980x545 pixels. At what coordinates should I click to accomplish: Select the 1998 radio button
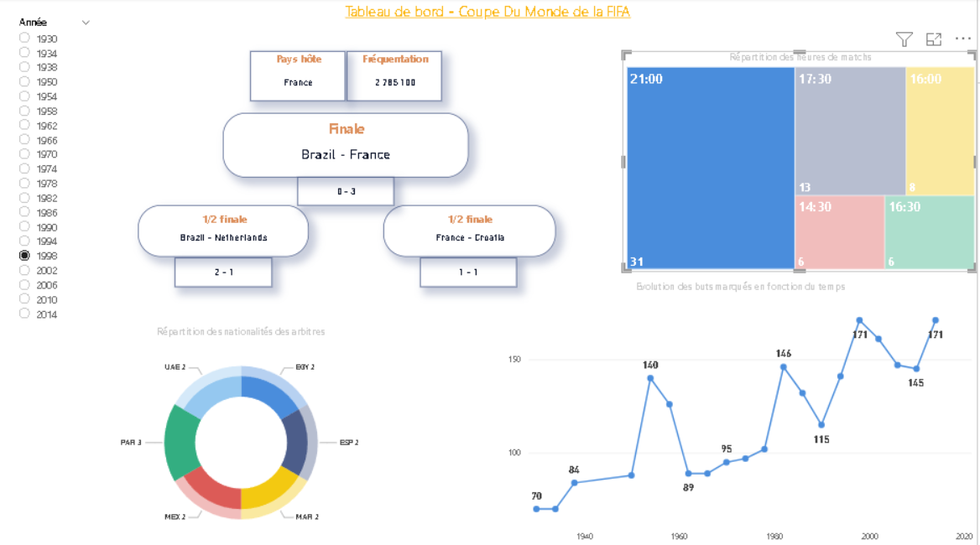[x=24, y=255]
